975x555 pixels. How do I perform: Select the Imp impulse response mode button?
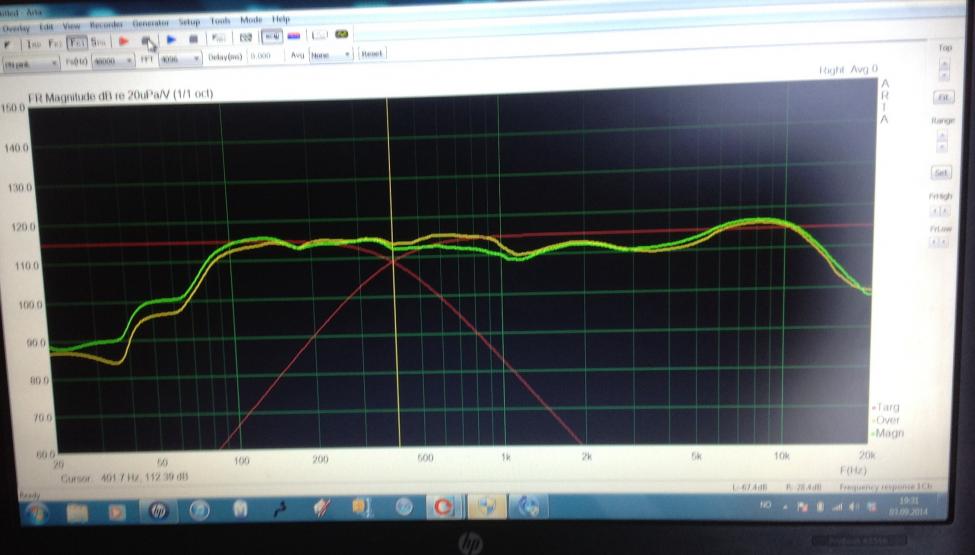pyautogui.click(x=32, y=44)
